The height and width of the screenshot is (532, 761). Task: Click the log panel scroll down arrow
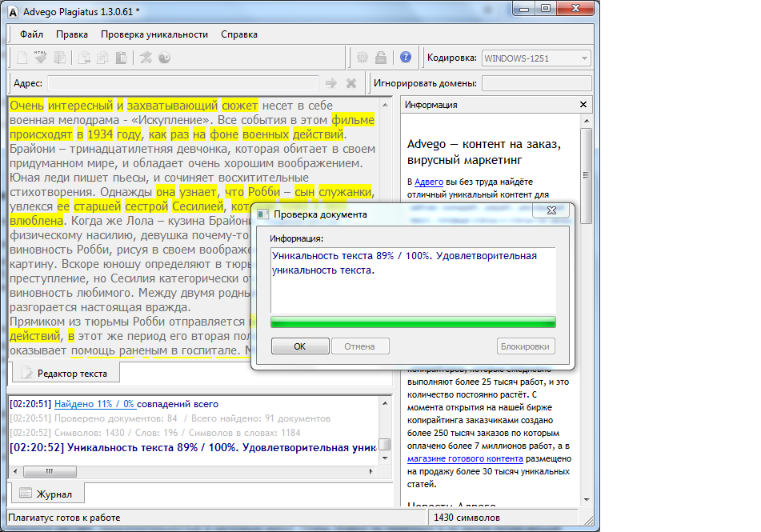click(385, 458)
